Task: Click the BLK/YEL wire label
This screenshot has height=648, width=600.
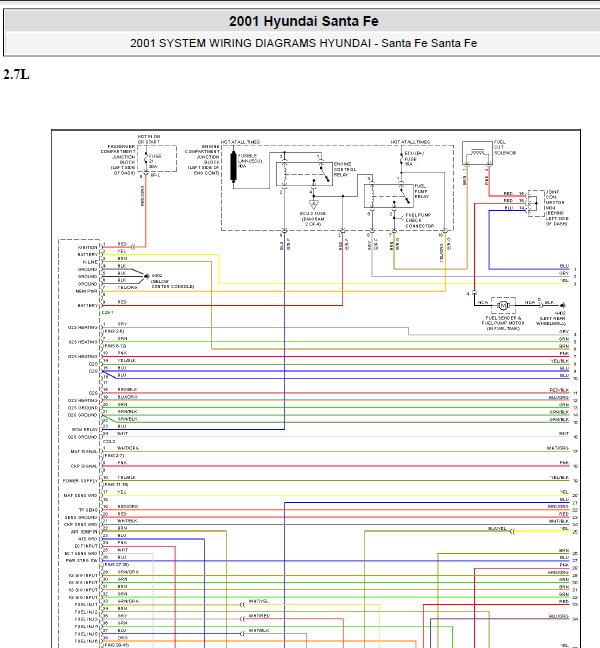Action: coord(497,529)
